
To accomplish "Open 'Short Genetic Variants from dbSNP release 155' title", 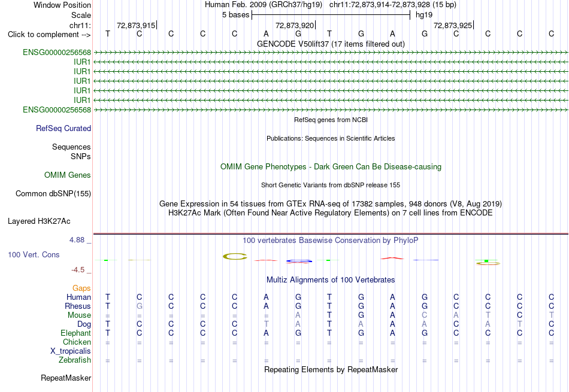I will (x=331, y=185).
